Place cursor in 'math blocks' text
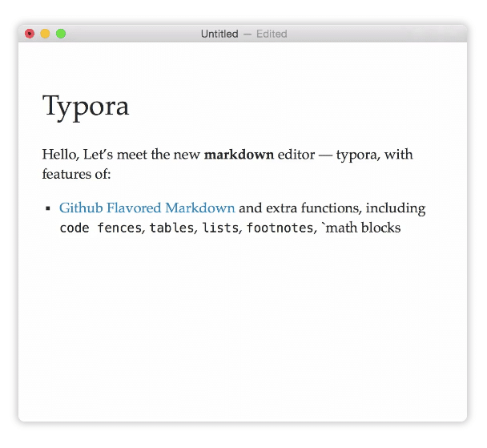The width and height of the screenshot is (487, 448). (363, 228)
